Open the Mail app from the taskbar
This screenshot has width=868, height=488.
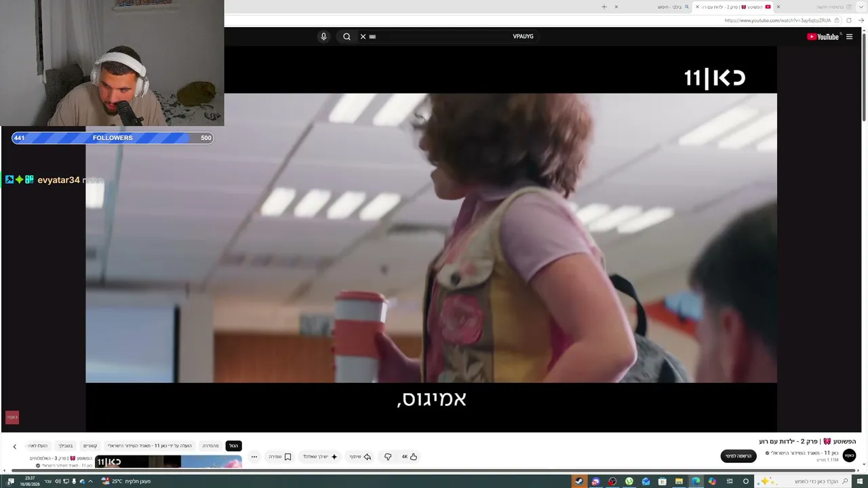[x=646, y=481]
